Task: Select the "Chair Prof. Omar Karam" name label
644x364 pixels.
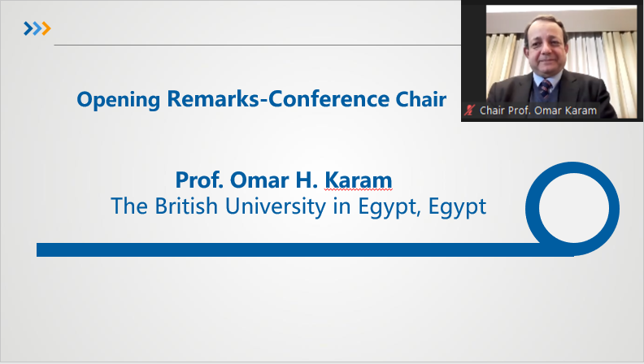Action: 538,110
